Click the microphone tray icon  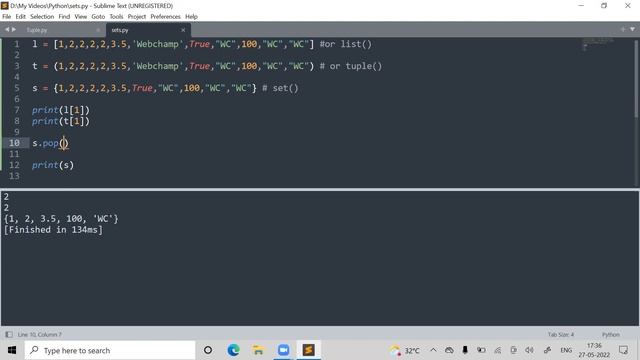pyautogui.click(x=465, y=350)
